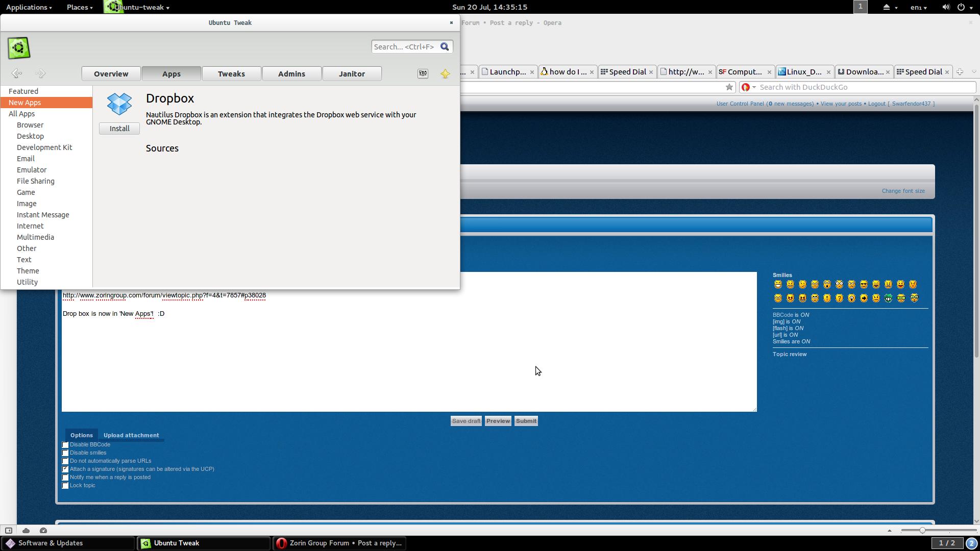Screen dimensions: 980x551
Task: Install the Dropbox app
Action: (119, 129)
